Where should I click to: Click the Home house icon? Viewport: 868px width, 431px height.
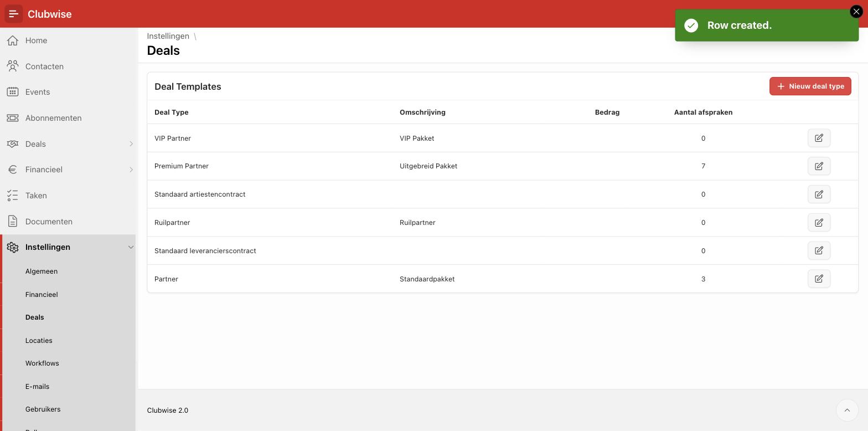(13, 40)
